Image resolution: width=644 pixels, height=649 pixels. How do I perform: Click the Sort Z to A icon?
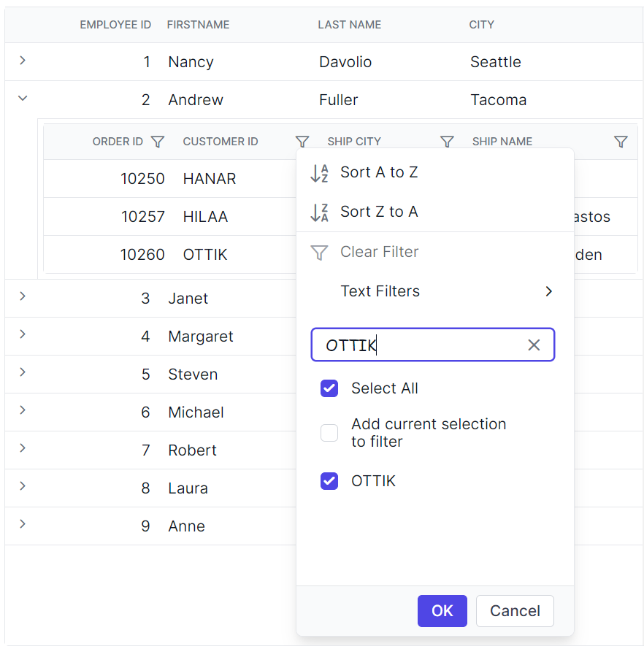click(320, 212)
